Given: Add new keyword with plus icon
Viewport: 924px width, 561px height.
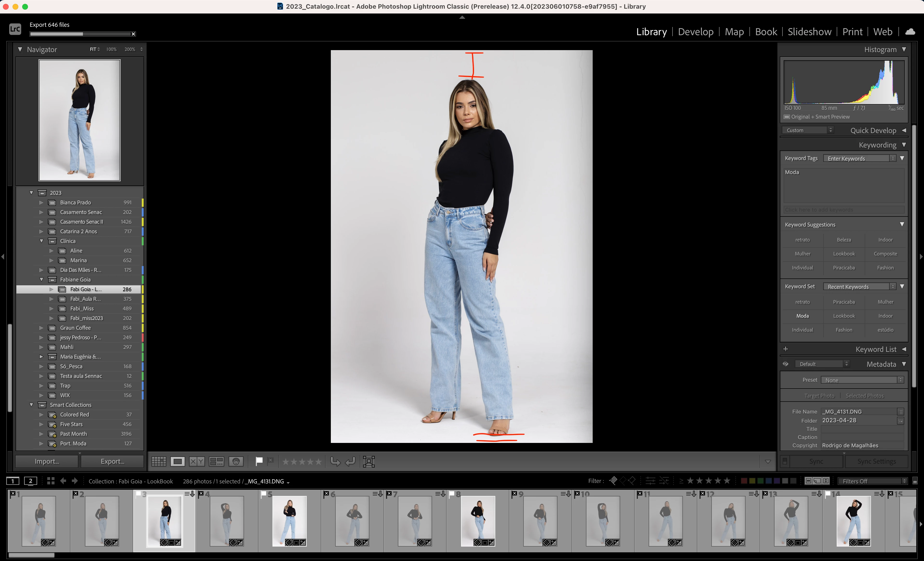Looking at the screenshot, I should 786,349.
